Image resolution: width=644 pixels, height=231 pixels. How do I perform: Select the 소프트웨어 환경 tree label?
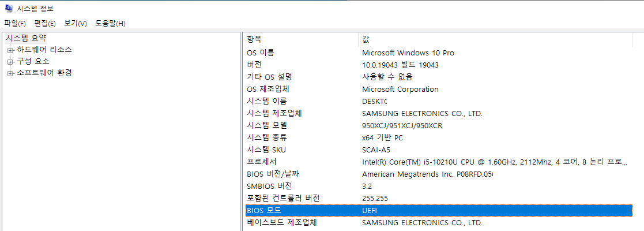[44, 73]
